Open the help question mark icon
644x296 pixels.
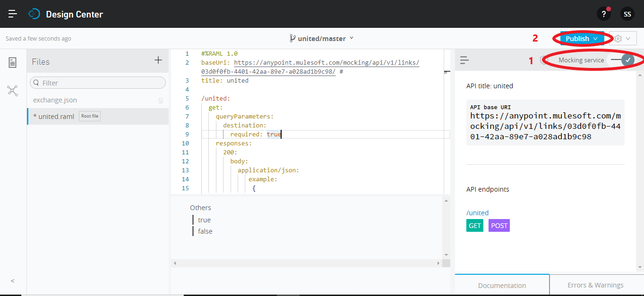(603, 14)
